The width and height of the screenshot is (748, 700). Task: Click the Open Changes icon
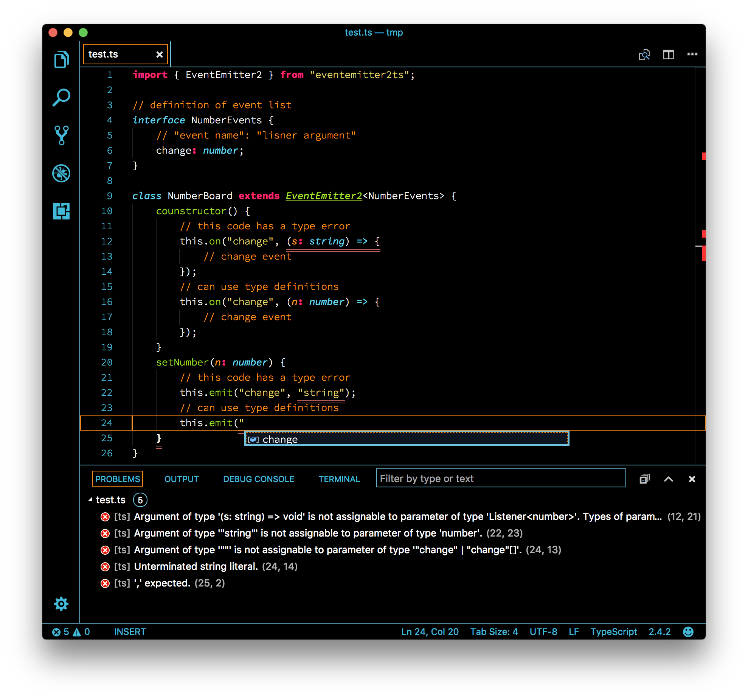tap(644, 54)
